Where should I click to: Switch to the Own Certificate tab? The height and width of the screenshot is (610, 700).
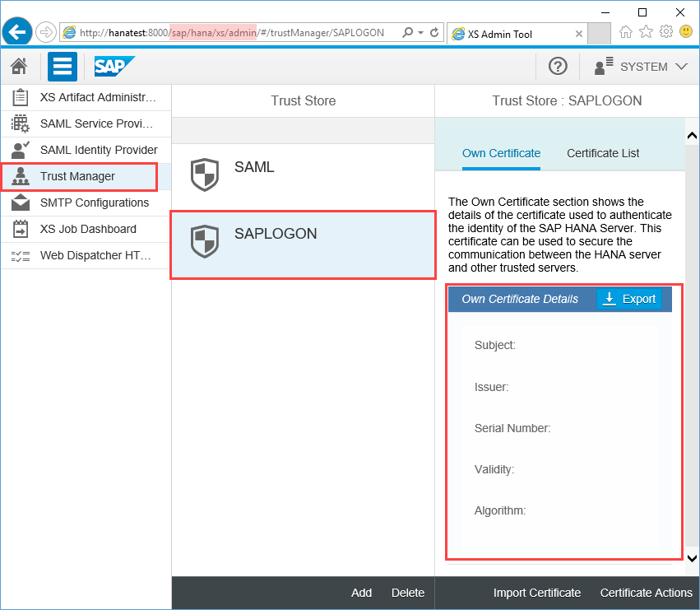tap(501, 153)
